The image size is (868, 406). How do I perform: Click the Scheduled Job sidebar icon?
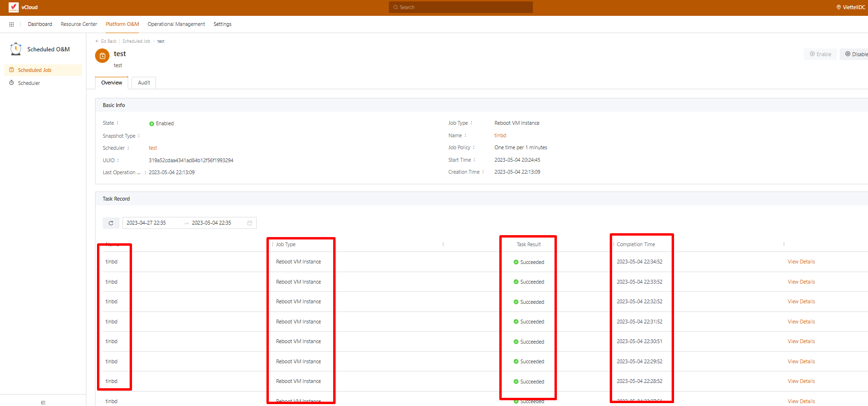12,70
